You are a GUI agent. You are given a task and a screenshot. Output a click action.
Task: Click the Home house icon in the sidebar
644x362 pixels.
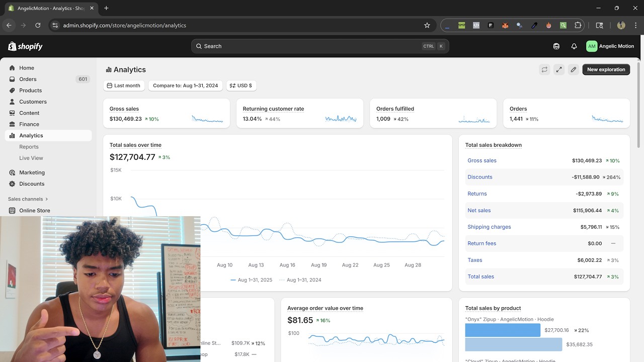[12, 68]
